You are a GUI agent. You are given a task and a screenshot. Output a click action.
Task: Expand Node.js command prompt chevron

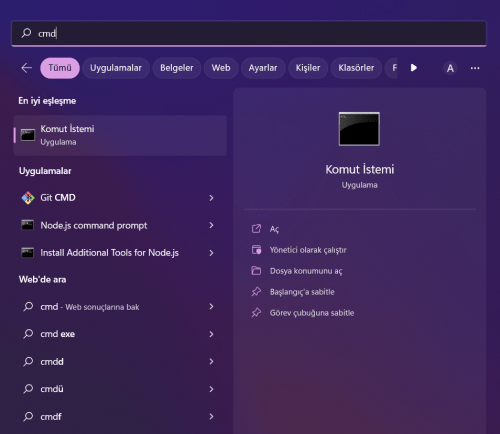pos(211,225)
